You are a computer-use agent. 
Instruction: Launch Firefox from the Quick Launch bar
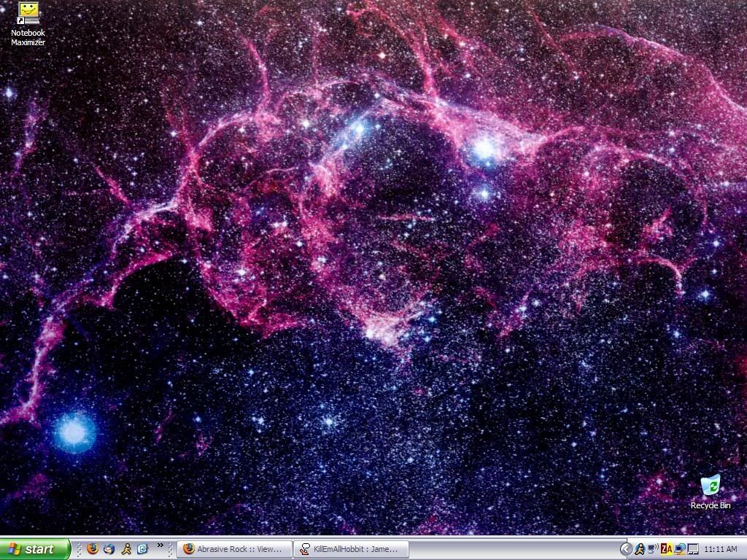point(93,549)
